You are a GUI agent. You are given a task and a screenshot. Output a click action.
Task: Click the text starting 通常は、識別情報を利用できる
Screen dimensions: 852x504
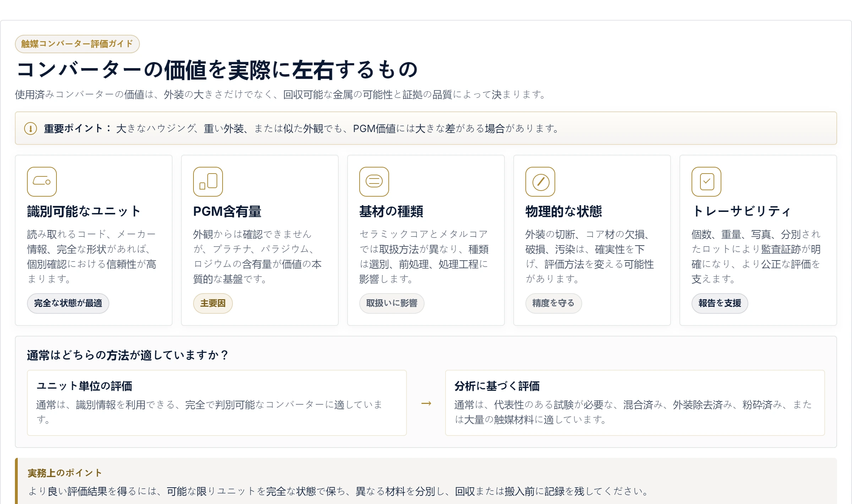click(209, 412)
